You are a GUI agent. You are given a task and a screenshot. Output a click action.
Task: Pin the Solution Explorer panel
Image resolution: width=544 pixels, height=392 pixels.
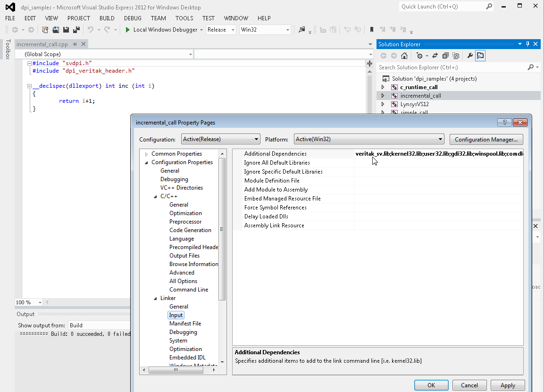point(527,44)
